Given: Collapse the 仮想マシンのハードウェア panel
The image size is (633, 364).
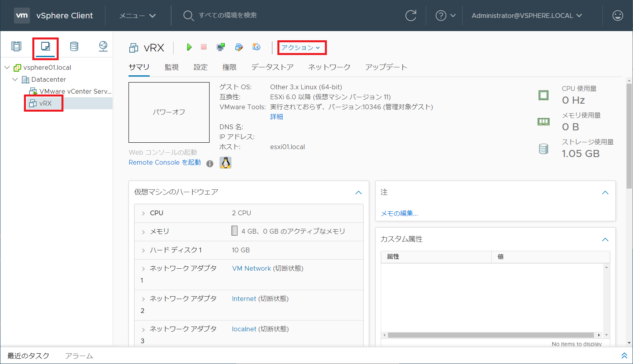Looking at the screenshot, I should point(358,193).
